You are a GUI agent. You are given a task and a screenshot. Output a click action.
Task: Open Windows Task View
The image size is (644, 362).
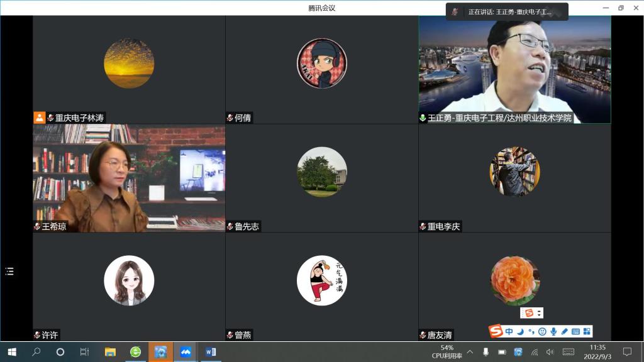(84, 352)
